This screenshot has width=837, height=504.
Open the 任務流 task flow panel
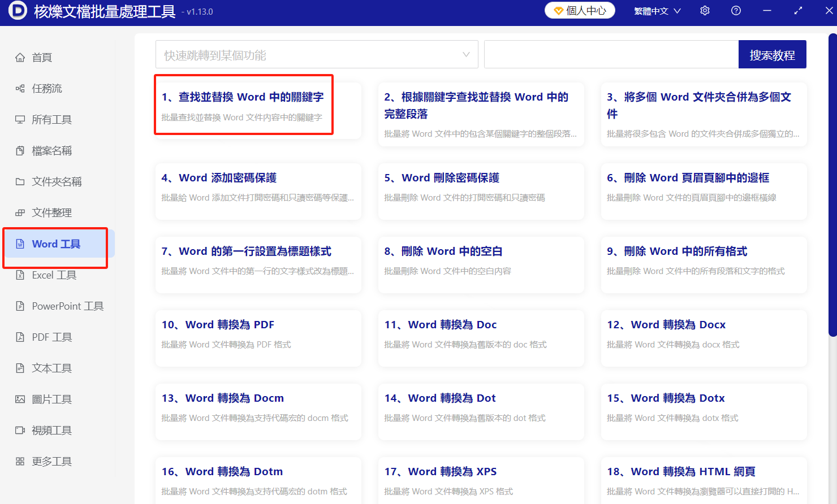point(42,88)
